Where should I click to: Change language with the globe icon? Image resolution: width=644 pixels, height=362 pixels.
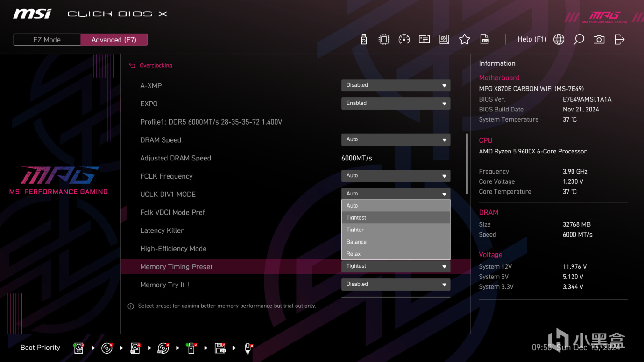[x=559, y=40]
